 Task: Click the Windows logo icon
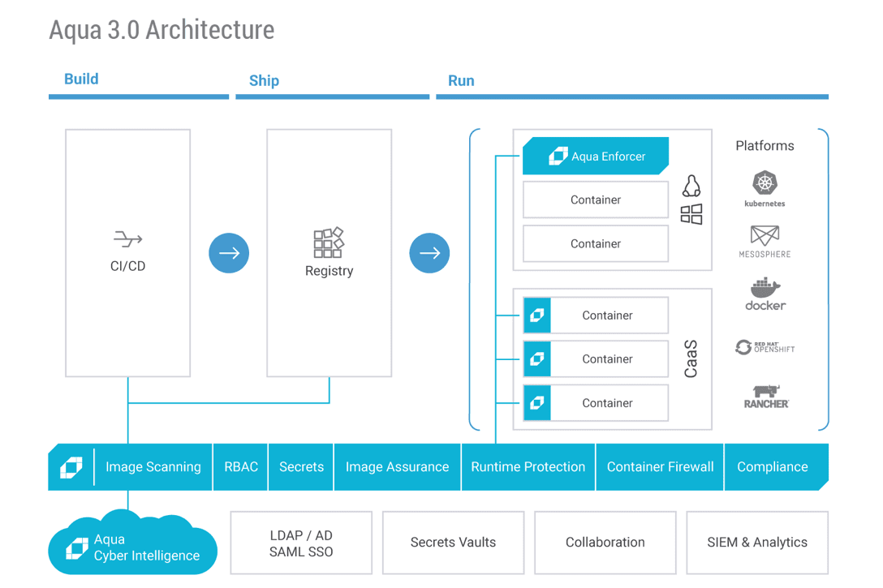pyautogui.click(x=691, y=214)
